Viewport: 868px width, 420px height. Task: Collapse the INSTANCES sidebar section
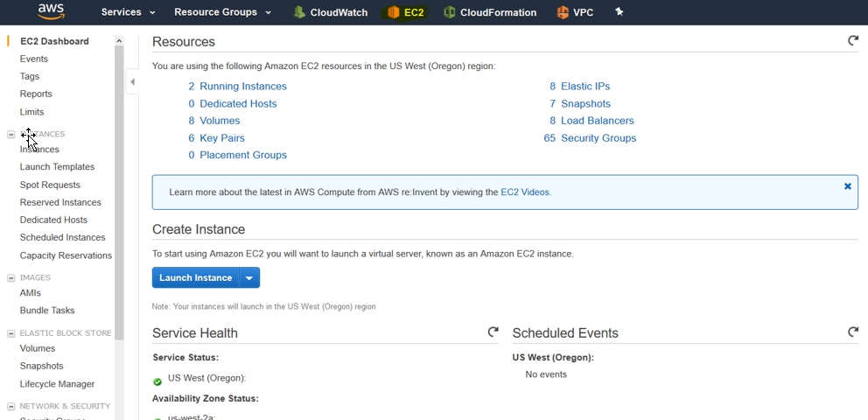(10, 134)
